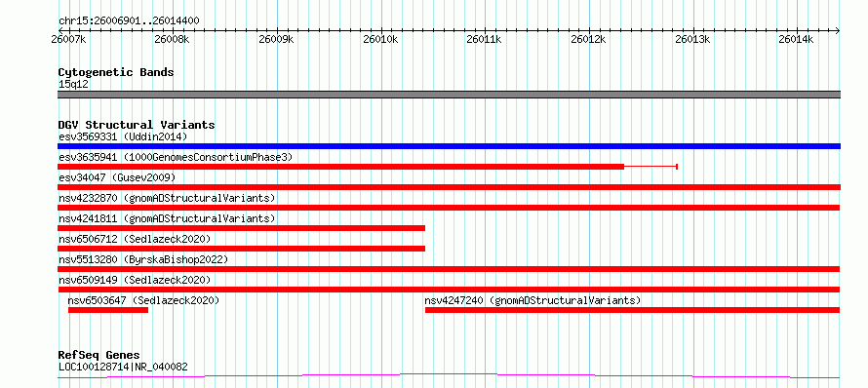This screenshot has width=868, height=388.
Task: Select the nsv6509149 red variant bar
Action: click(449, 290)
